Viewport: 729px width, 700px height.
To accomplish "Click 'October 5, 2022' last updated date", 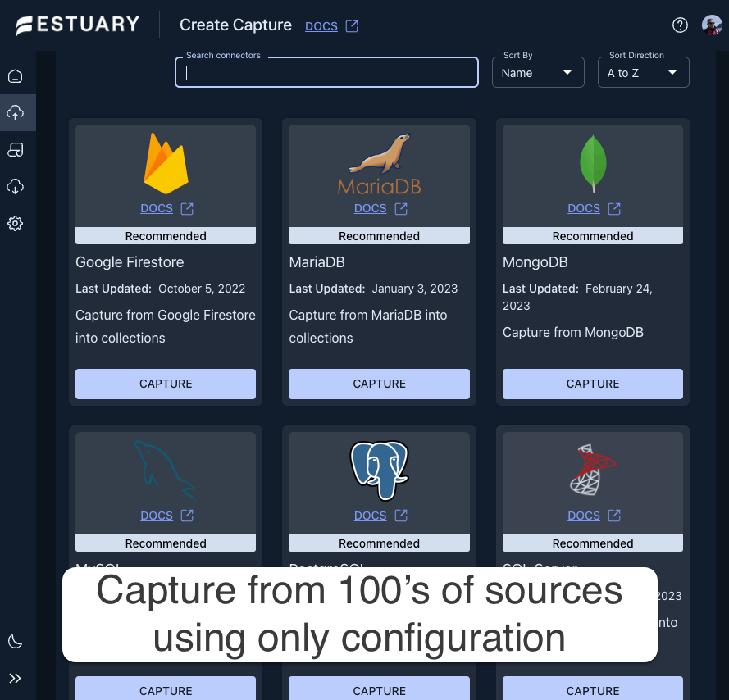I will point(202,289).
